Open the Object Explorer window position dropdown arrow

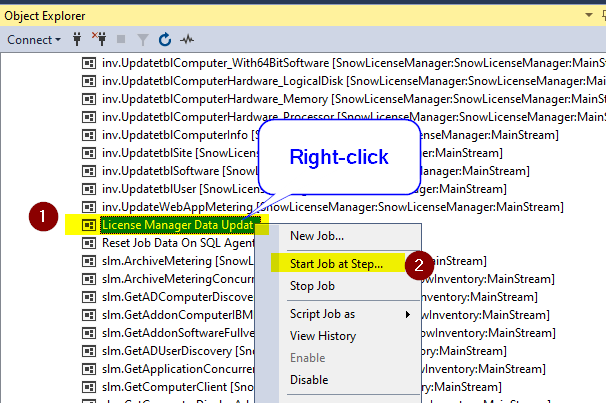589,15
